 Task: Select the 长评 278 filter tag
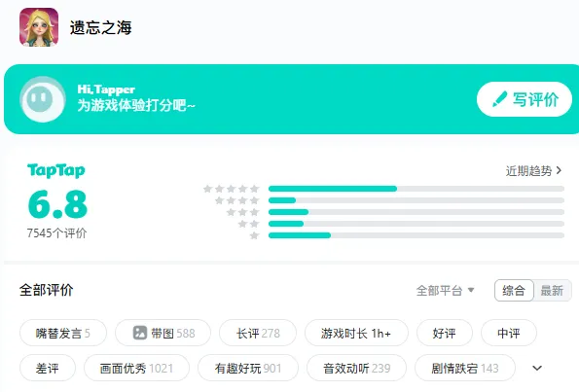tap(258, 333)
